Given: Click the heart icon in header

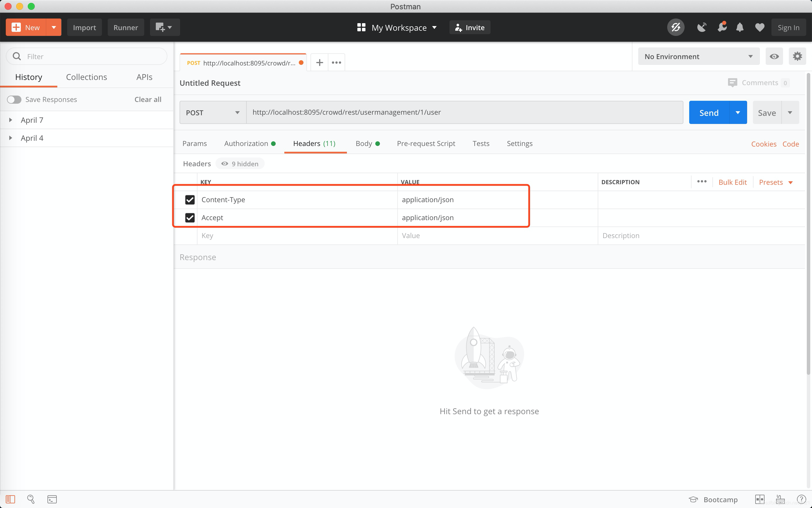Looking at the screenshot, I should pos(760,27).
